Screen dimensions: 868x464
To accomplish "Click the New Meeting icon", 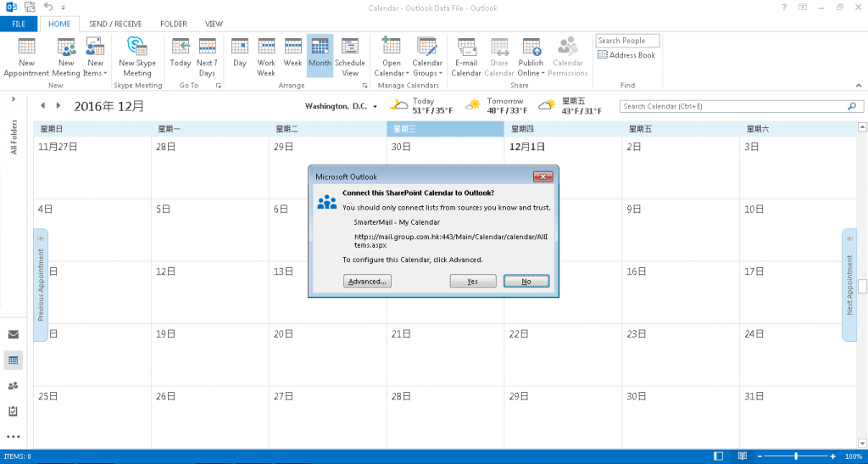I will coord(66,58).
